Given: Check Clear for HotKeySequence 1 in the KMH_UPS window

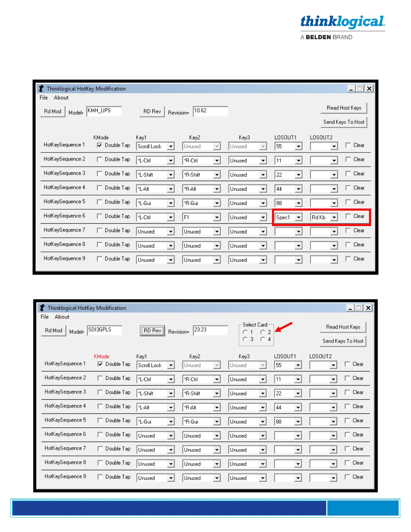Looking at the screenshot, I should (x=348, y=145).
